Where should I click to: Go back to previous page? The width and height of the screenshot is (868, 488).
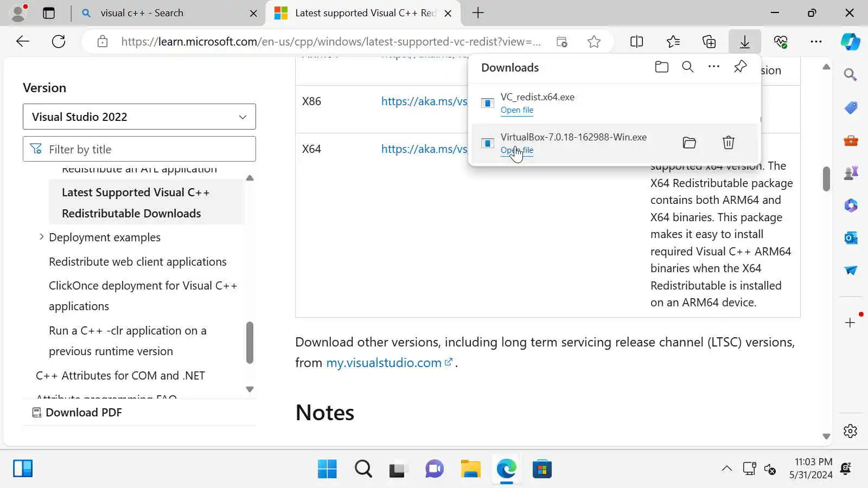click(x=23, y=41)
